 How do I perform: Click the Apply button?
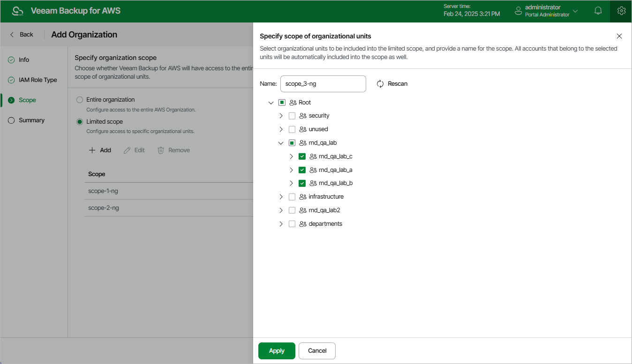coord(277,350)
